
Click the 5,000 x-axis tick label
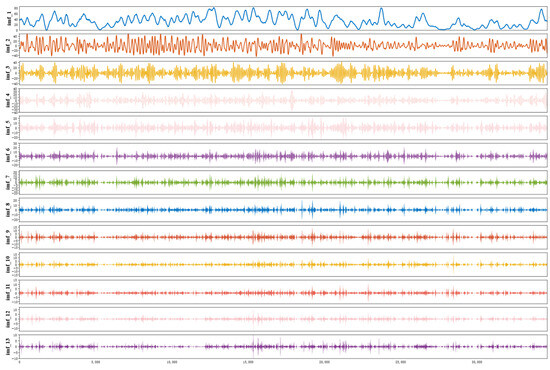pos(95,362)
